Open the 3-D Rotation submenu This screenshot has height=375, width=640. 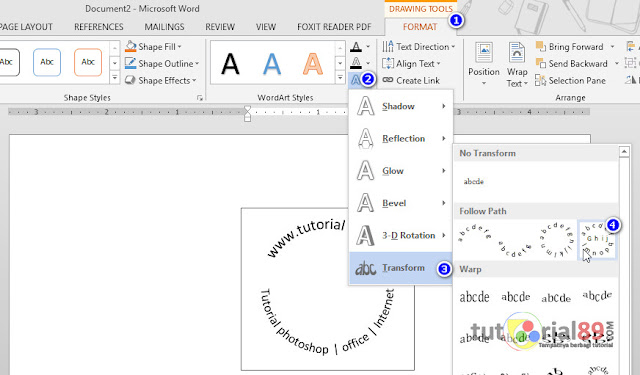[400, 235]
